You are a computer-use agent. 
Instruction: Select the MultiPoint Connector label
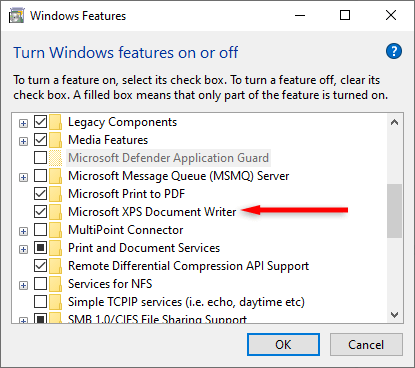pyautogui.click(x=126, y=230)
